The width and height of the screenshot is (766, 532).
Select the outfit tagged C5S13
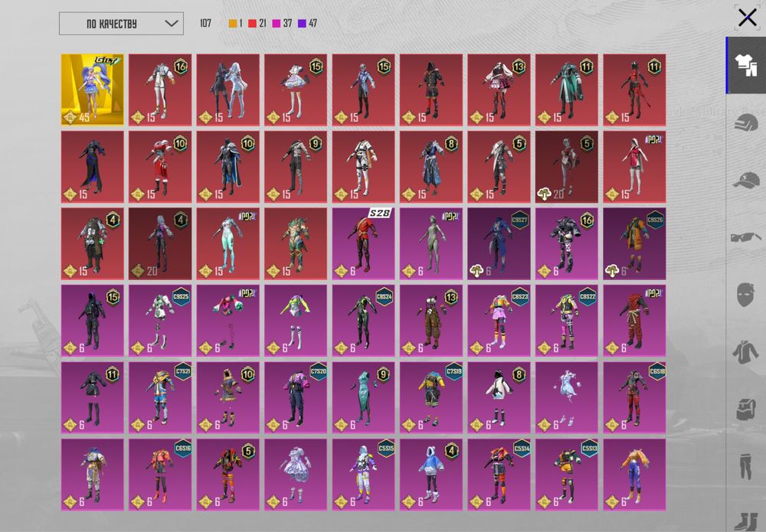[567, 475]
